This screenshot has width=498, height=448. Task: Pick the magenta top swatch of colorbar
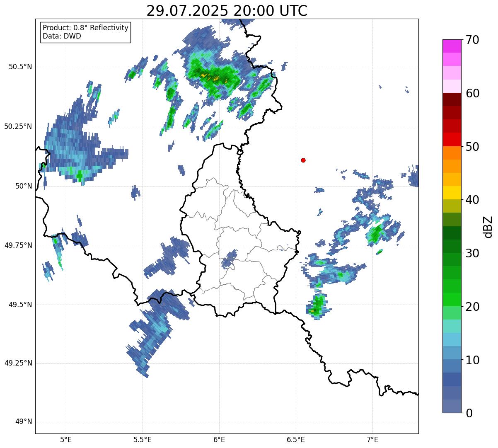[452, 46]
